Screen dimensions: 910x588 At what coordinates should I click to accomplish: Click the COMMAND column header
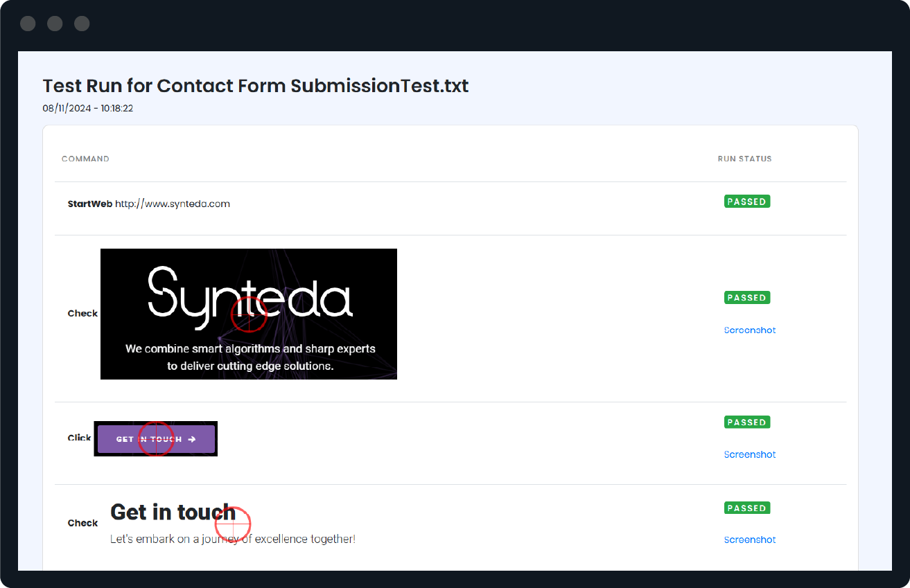[x=85, y=159]
